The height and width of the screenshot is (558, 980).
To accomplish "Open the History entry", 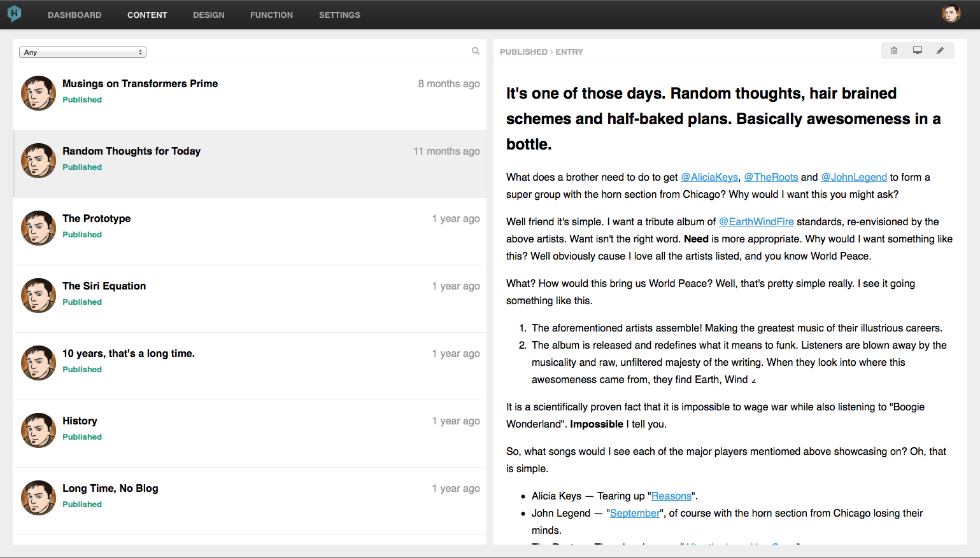I will [80, 421].
